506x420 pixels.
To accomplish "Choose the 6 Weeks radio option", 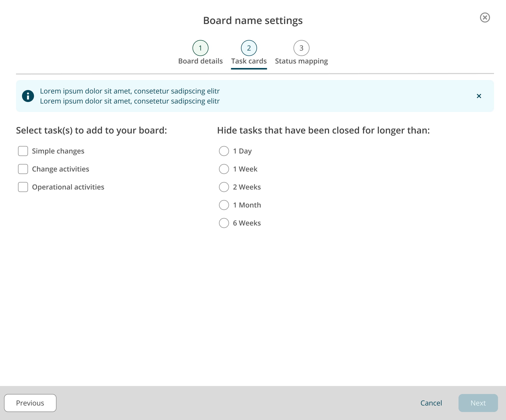I will coord(224,223).
